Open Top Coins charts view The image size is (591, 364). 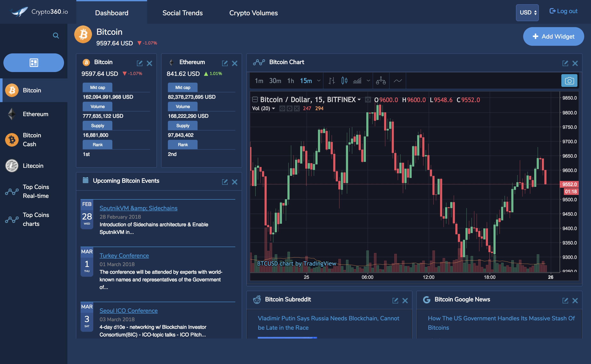point(34,219)
